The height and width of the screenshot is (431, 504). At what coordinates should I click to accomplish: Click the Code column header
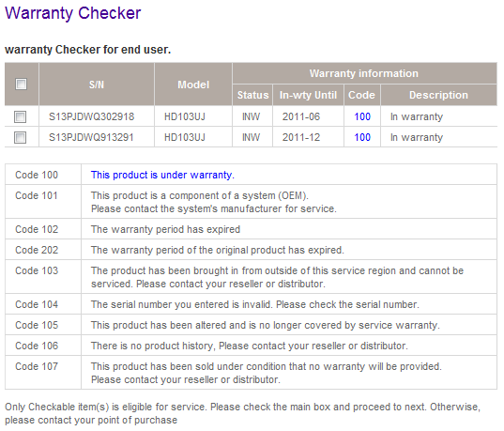[x=362, y=95]
